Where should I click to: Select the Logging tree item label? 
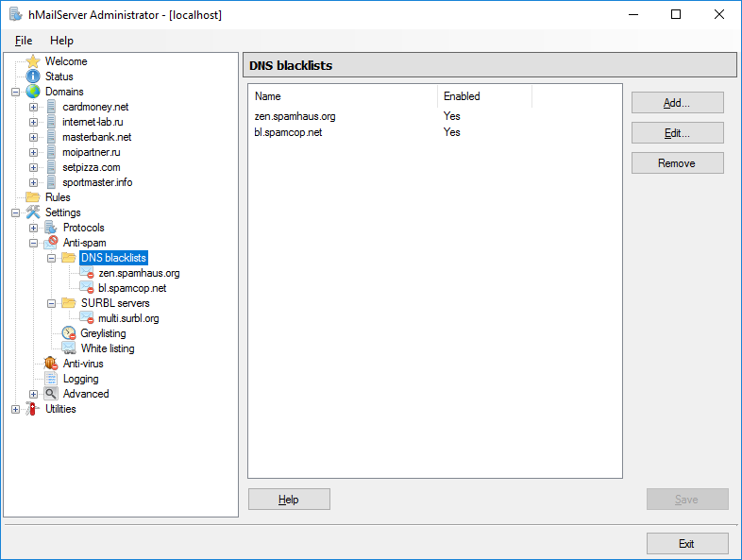click(81, 379)
